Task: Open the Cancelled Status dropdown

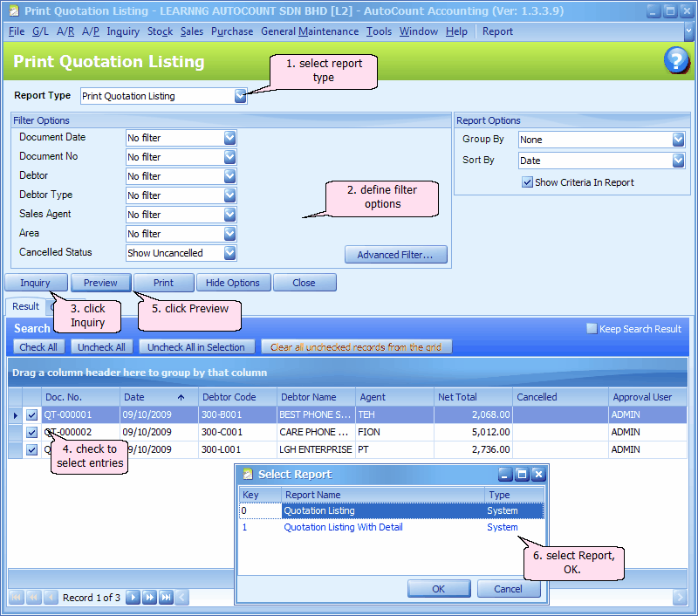Action: [x=229, y=253]
